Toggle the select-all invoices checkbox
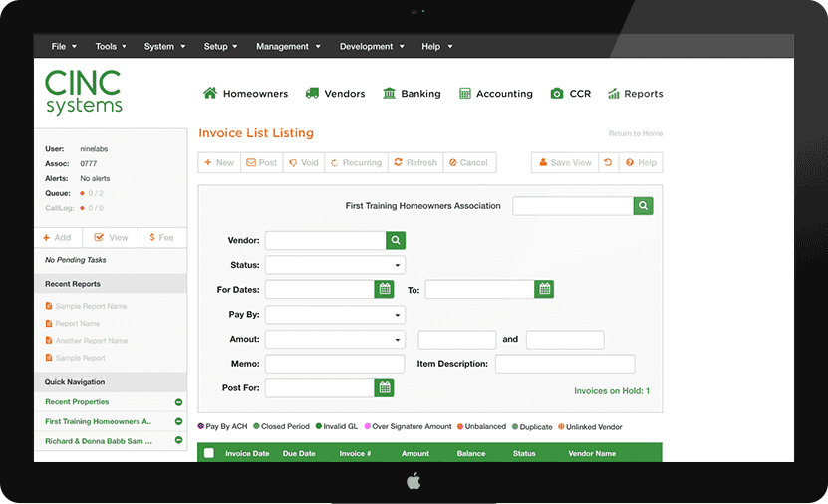The image size is (828, 504). [x=209, y=453]
